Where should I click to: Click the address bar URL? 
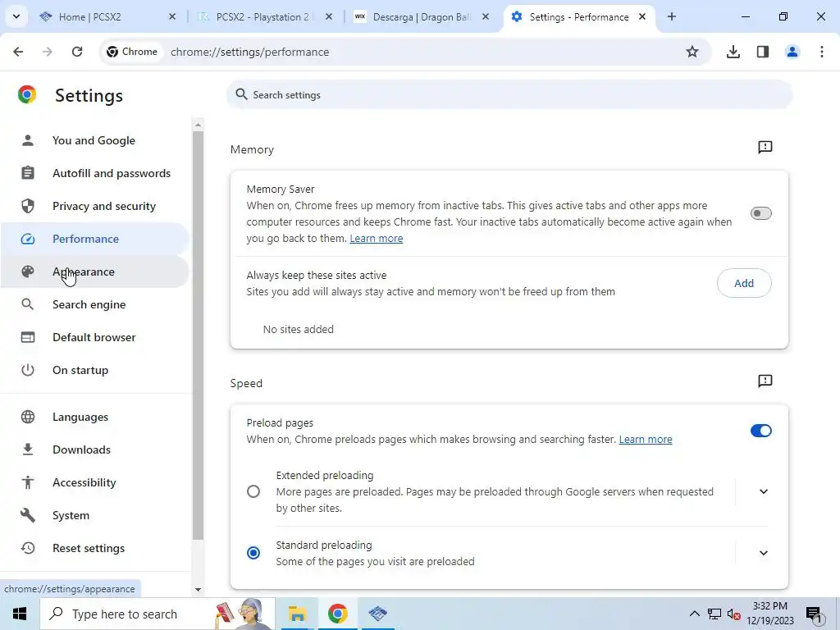pos(249,52)
